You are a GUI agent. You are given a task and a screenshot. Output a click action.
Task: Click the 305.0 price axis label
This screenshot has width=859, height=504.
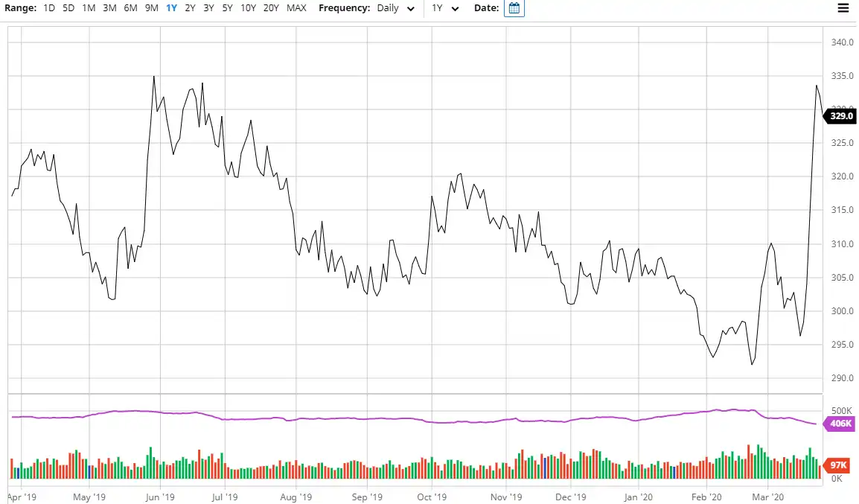click(842, 277)
